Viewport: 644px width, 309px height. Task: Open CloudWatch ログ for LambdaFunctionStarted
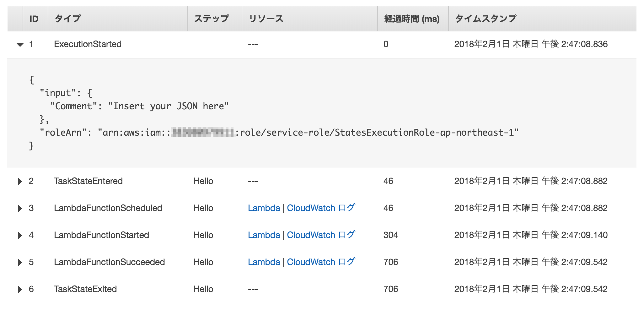(321, 235)
